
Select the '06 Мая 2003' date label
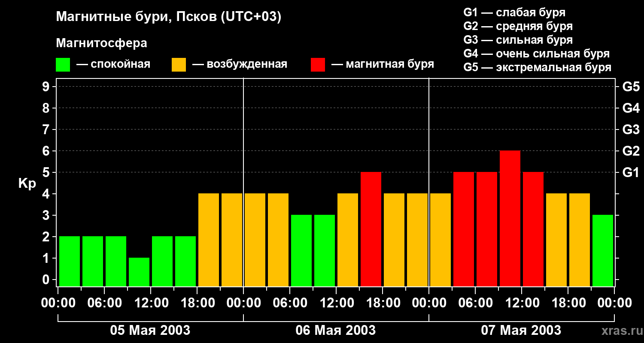pyautogui.click(x=336, y=330)
